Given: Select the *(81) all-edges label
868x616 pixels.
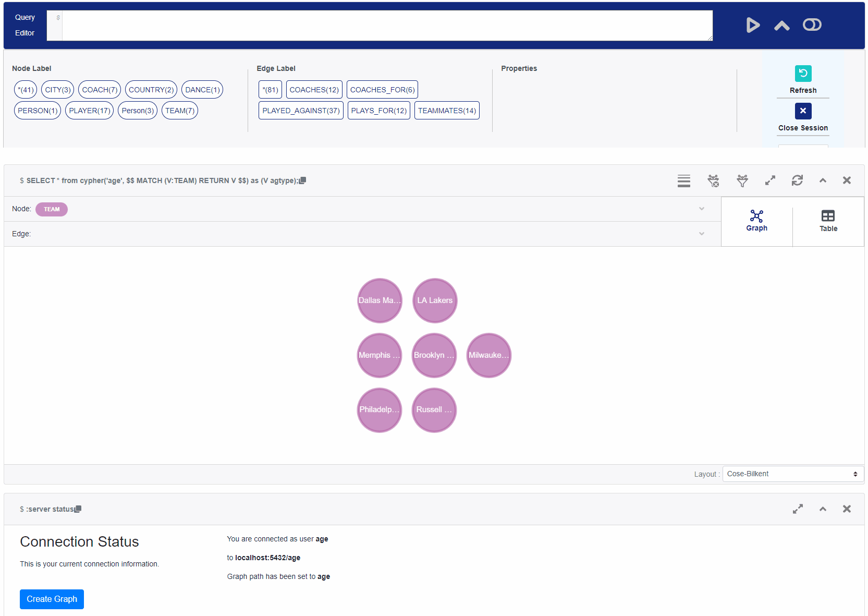Looking at the screenshot, I should (271, 90).
